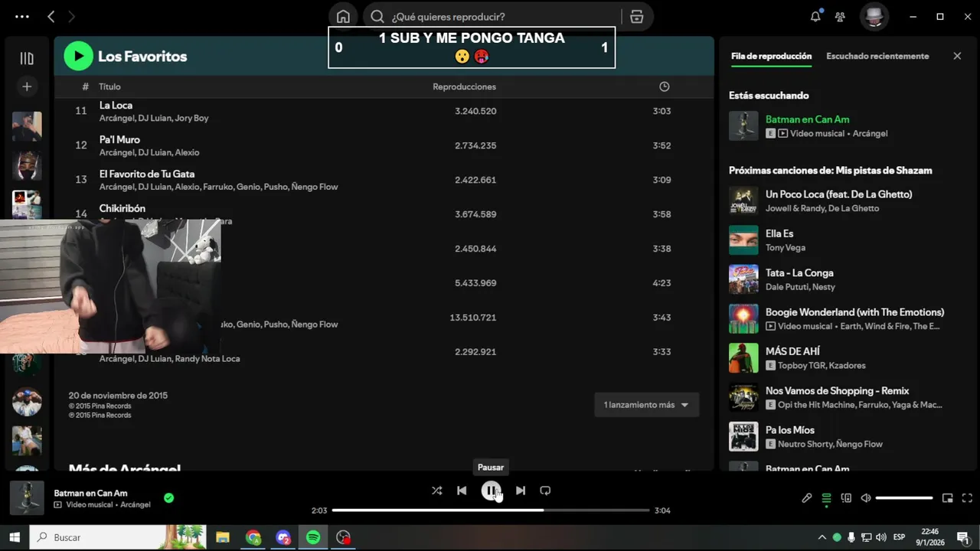The width and height of the screenshot is (980, 551).
Task: Open the Los Favoritos album title
Action: click(142, 57)
